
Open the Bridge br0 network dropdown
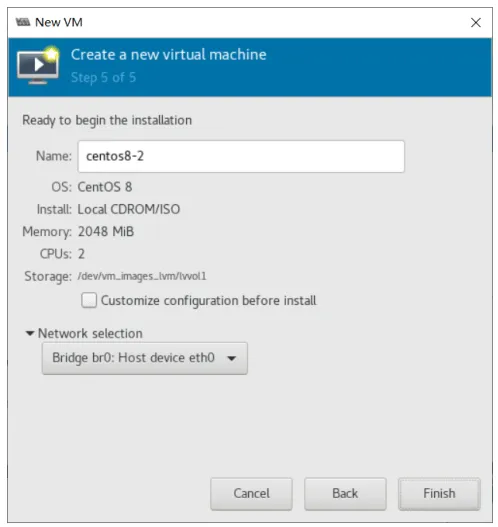click(x=145, y=358)
